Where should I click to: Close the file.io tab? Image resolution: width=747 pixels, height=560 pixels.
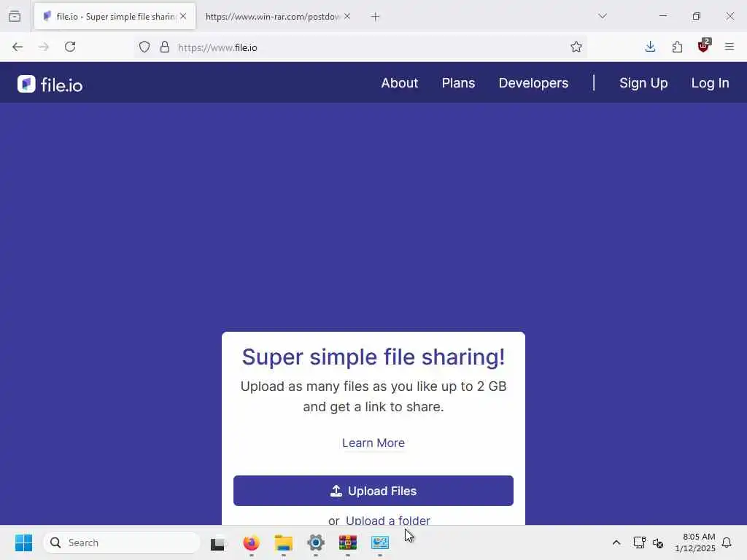(x=183, y=16)
